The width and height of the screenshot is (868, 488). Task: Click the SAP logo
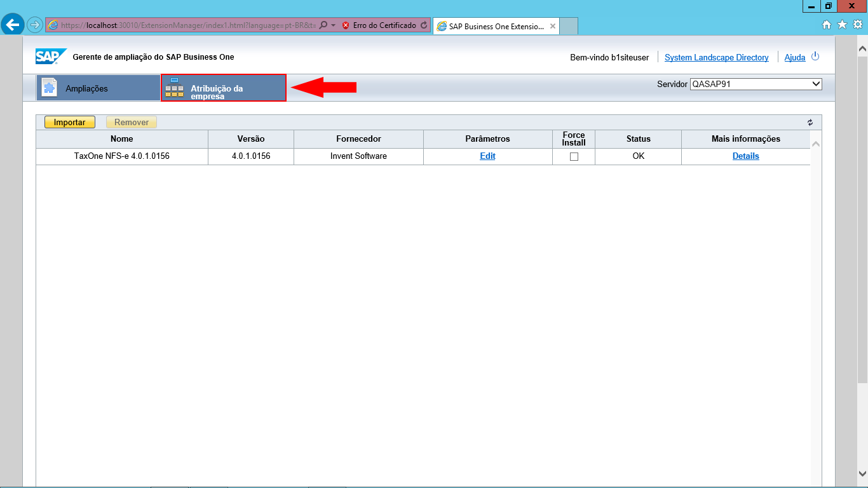[50, 57]
